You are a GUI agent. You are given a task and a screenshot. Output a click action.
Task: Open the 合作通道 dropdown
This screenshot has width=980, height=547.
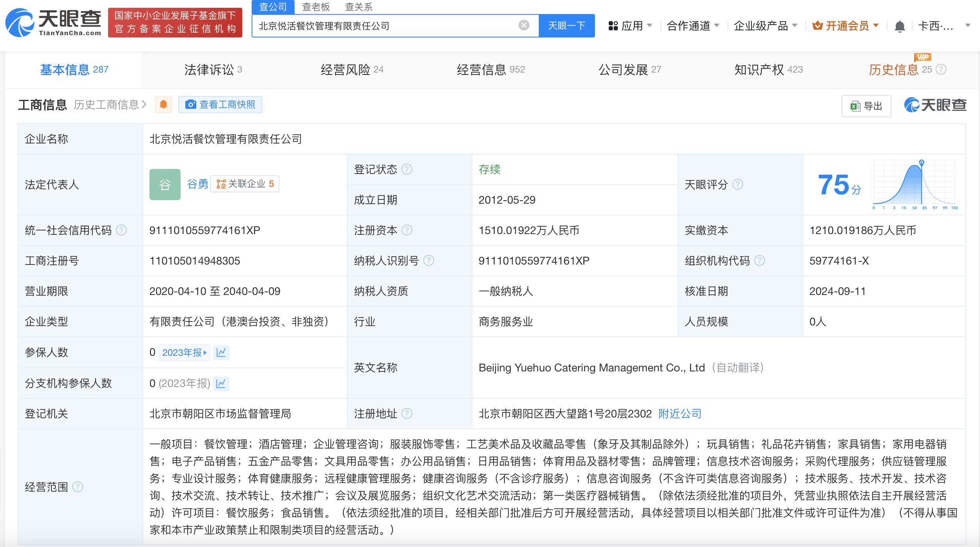(x=693, y=26)
